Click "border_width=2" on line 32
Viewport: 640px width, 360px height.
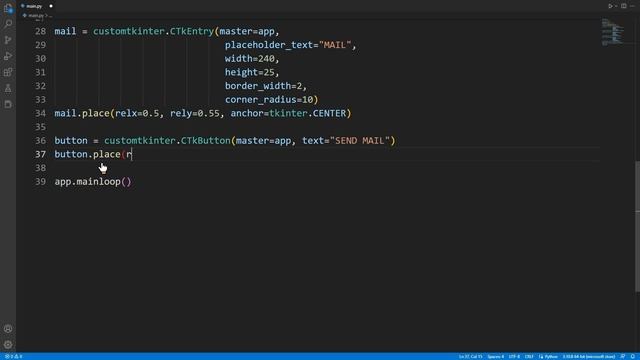[x=263, y=86]
